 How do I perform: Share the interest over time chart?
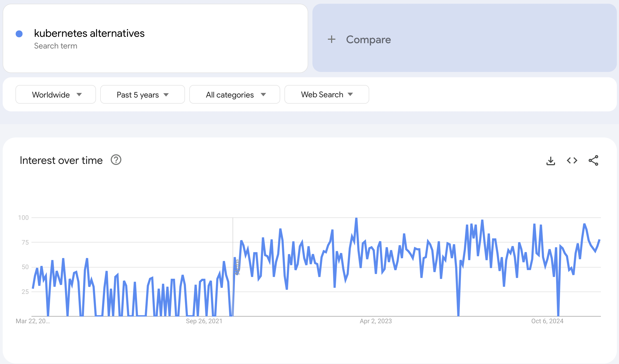[x=593, y=160]
